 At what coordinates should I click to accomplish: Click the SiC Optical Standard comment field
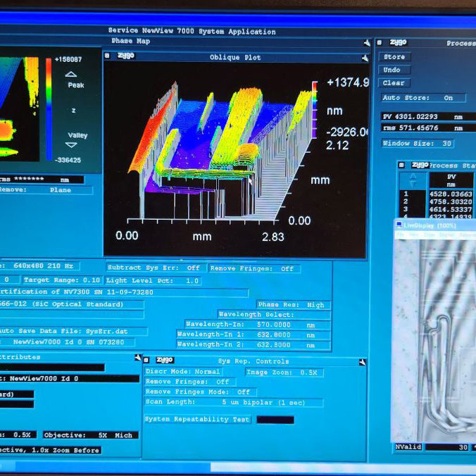point(72,304)
